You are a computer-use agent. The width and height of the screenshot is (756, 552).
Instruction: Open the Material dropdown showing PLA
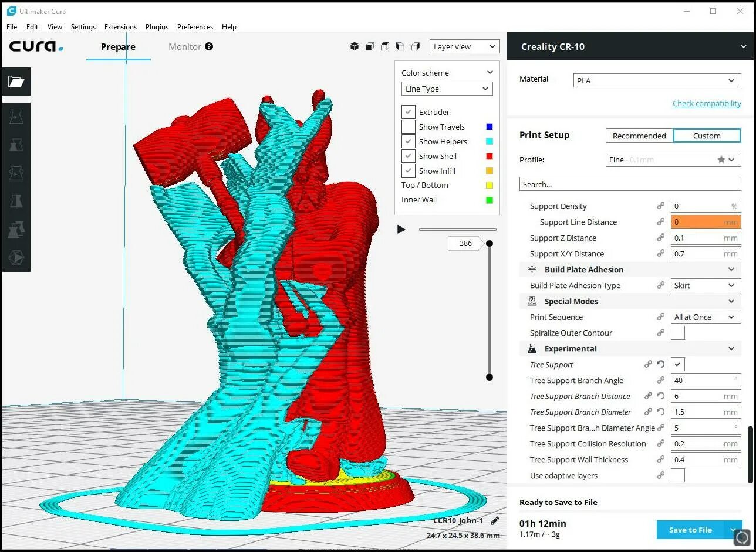(x=656, y=80)
